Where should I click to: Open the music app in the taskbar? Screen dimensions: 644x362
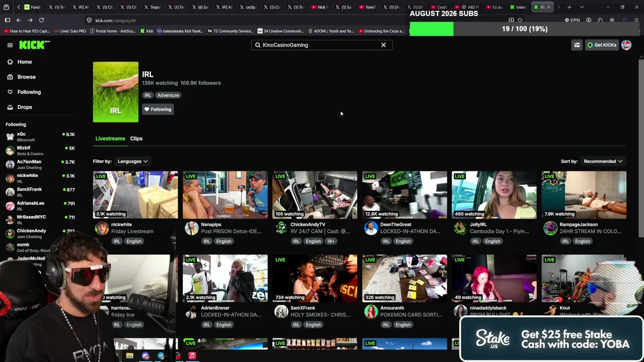pyautogui.click(x=192, y=356)
